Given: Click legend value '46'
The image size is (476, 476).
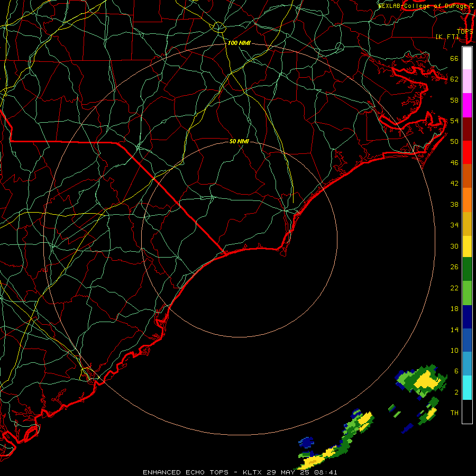Looking at the screenshot, I should click(x=454, y=162).
